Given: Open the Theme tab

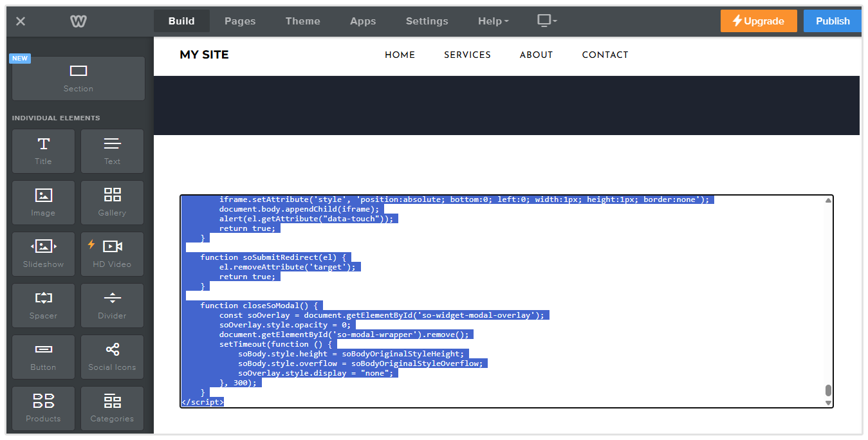Looking at the screenshot, I should coord(302,21).
